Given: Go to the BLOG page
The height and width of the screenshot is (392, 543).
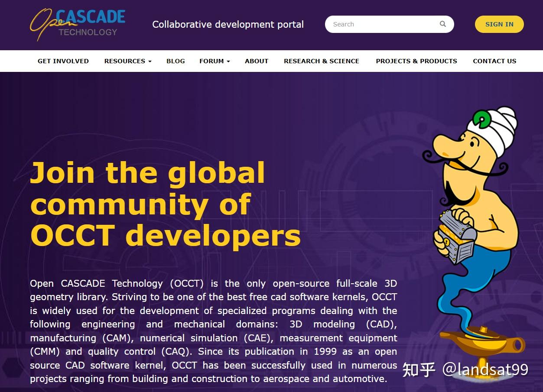Looking at the screenshot, I should (x=176, y=61).
